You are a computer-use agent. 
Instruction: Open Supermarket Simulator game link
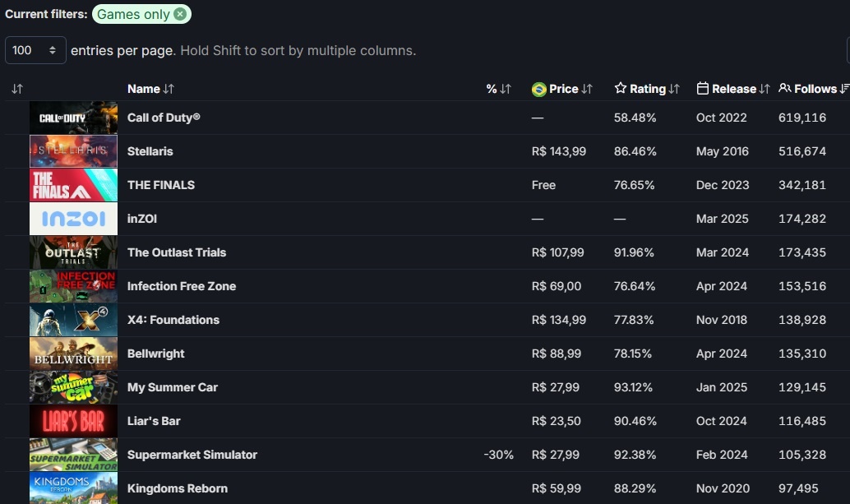coord(192,455)
